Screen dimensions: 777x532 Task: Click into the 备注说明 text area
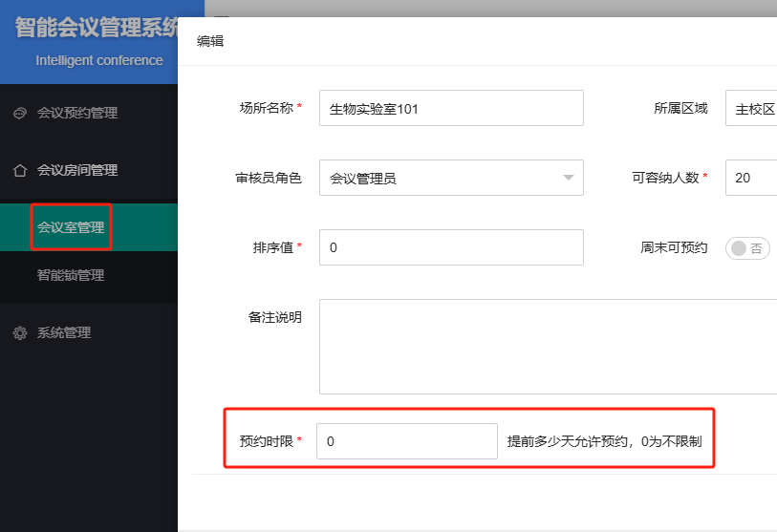pyautogui.click(x=547, y=346)
